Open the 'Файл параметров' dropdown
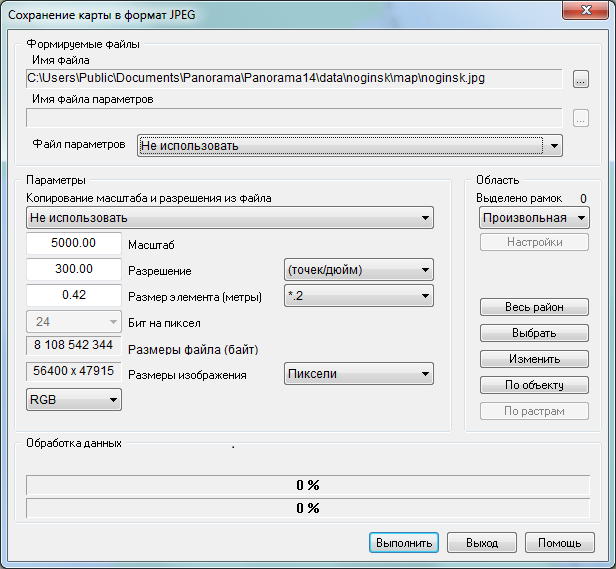Screen dimensions: 616x569 click(350, 146)
